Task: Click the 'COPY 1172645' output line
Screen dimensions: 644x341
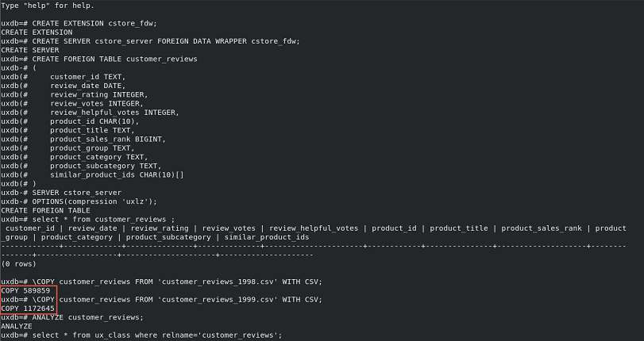Action: pyautogui.click(x=28, y=308)
